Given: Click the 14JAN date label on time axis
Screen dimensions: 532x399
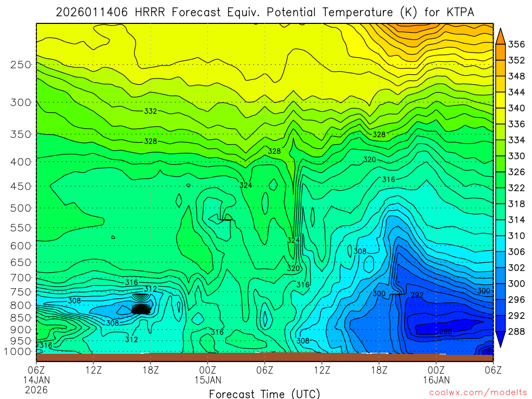Looking at the screenshot, I should tap(36, 380).
